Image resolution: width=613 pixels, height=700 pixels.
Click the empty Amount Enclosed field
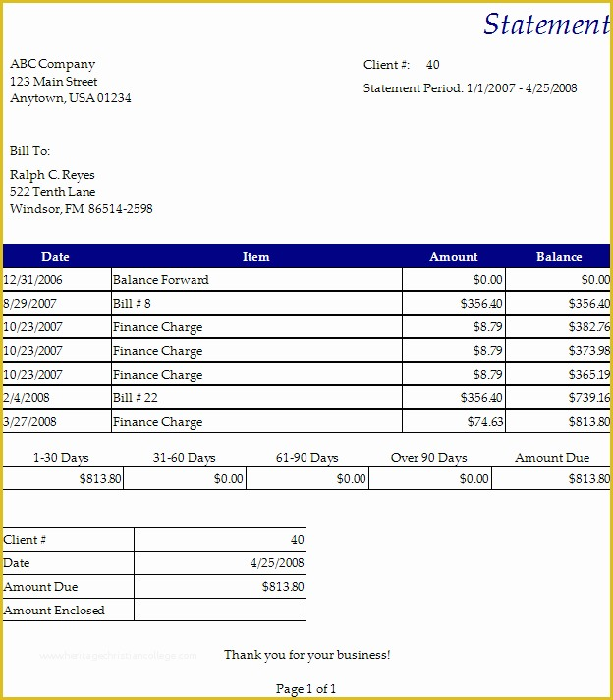(219, 611)
